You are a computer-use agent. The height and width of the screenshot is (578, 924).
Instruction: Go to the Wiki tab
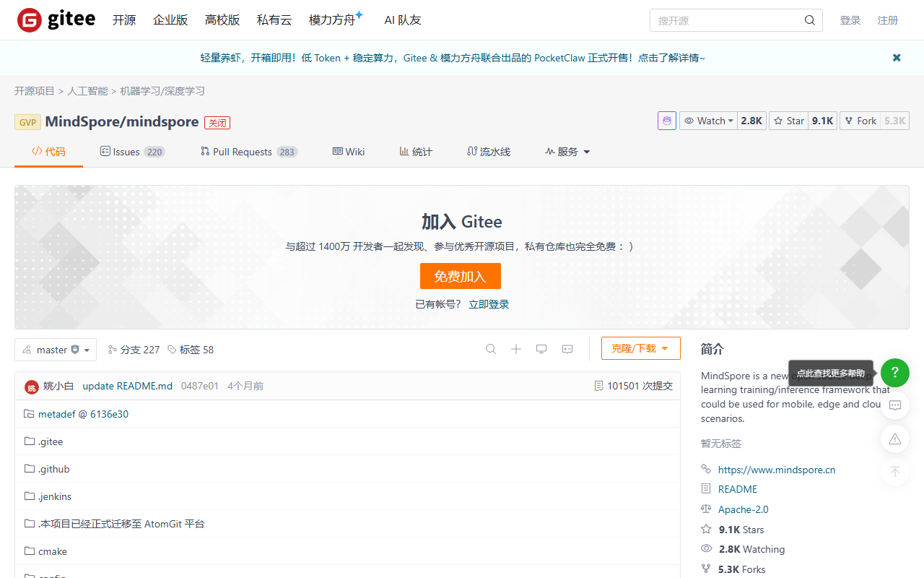349,152
